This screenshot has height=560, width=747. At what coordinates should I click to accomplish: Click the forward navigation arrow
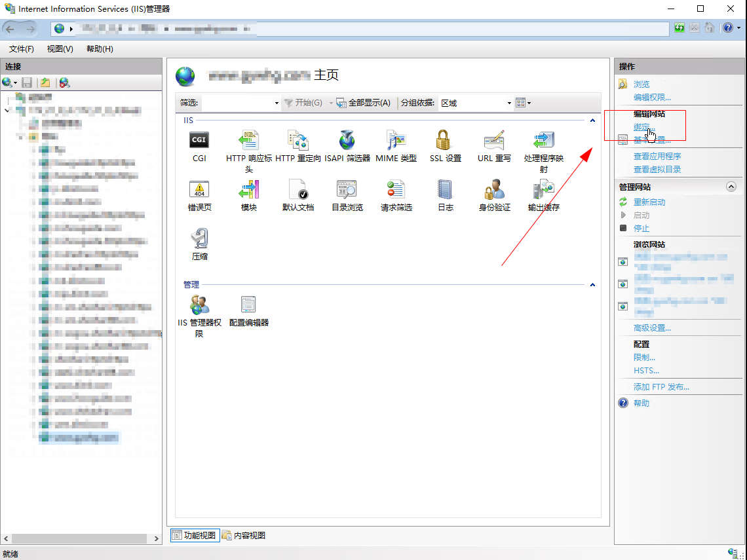pyautogui.click(x=31, y=29)
